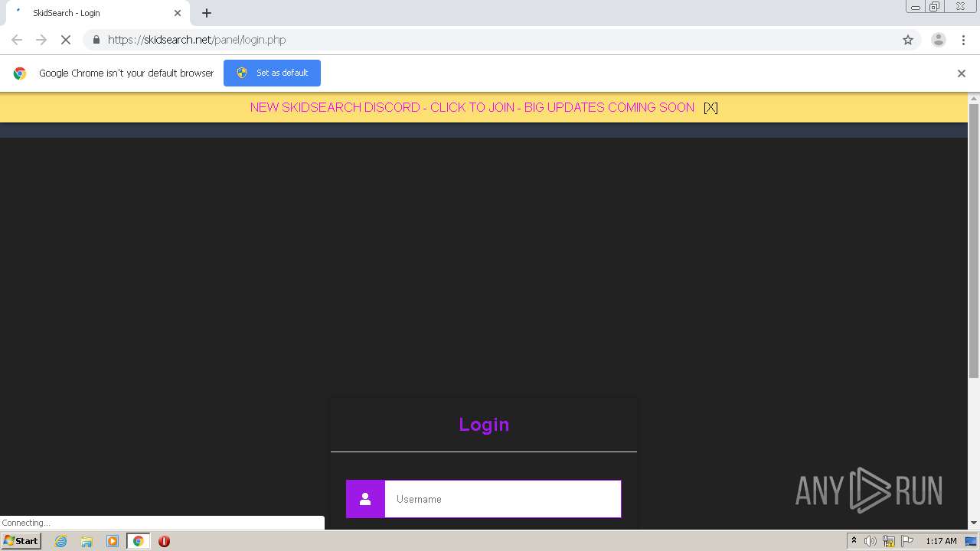The width and height of the screenshot is (980, 551).
Task: Bookmark this page with the star icon
Action: point(908,40)
